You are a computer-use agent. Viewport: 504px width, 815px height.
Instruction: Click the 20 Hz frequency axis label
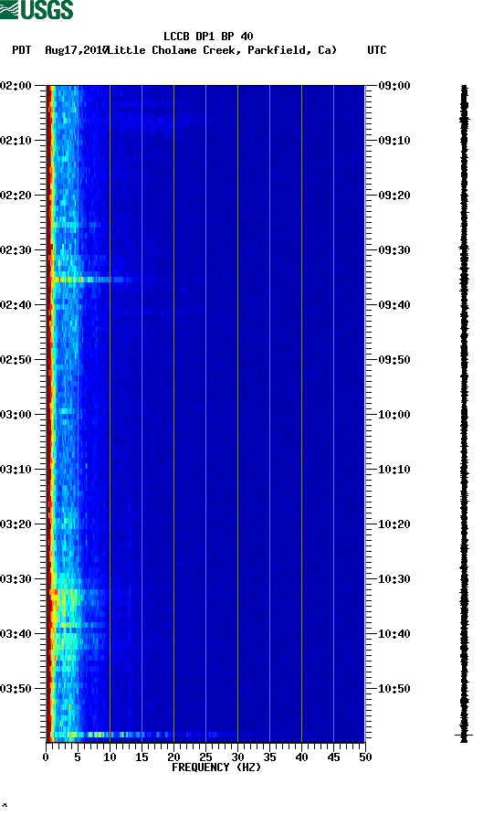point(173,757)
